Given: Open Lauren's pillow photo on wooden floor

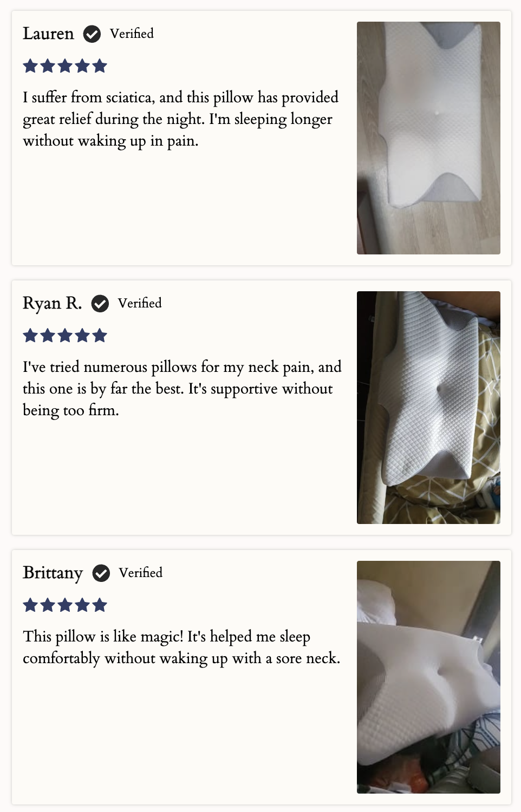Looking at the screenshot, I should [x=428, y=138].
